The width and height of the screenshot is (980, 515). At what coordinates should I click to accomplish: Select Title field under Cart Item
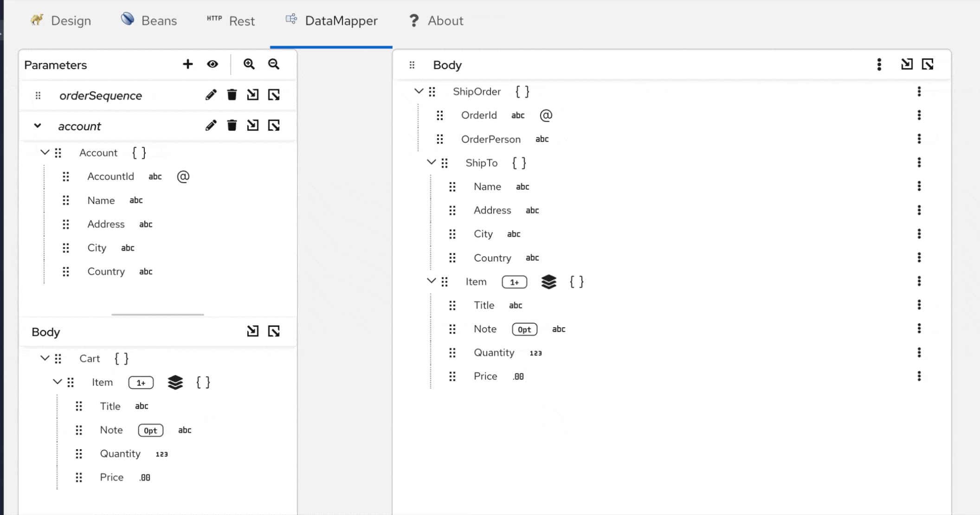click(x=110, y=406)
